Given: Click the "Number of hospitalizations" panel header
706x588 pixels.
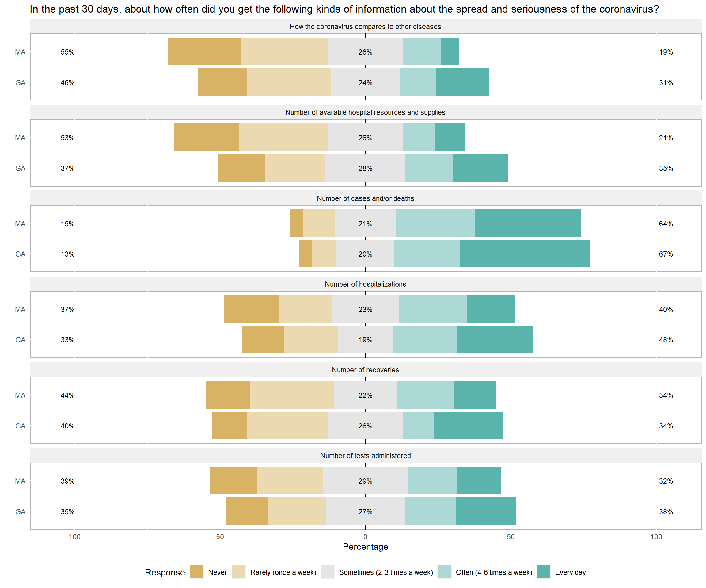Looking at the screenshot, I should (x=365, y=284).
